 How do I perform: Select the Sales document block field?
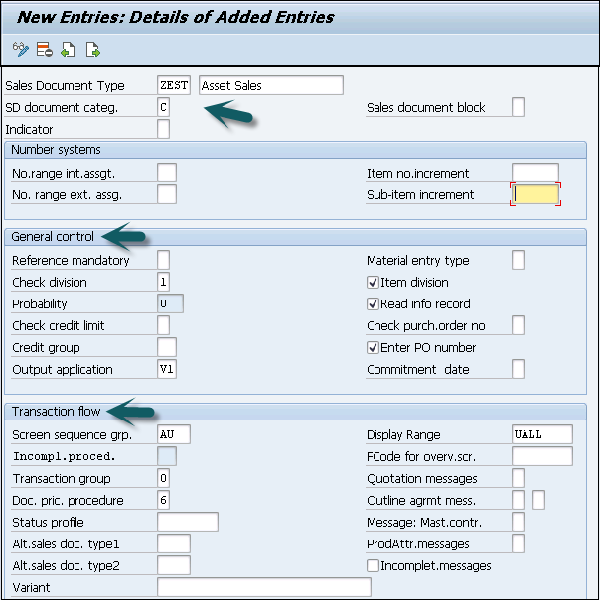tap(518, 107)
